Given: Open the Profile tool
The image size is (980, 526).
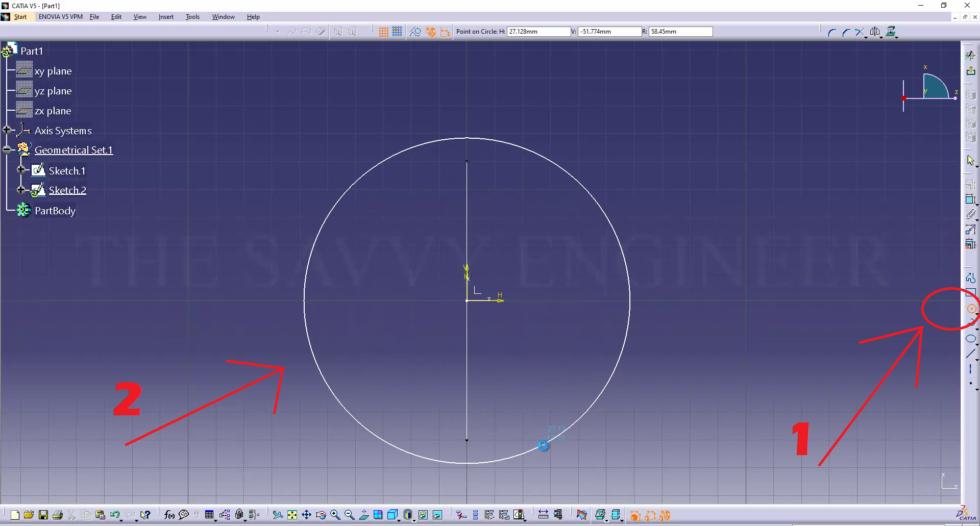Looking at the screenshot, I should (x=970, y=278).
